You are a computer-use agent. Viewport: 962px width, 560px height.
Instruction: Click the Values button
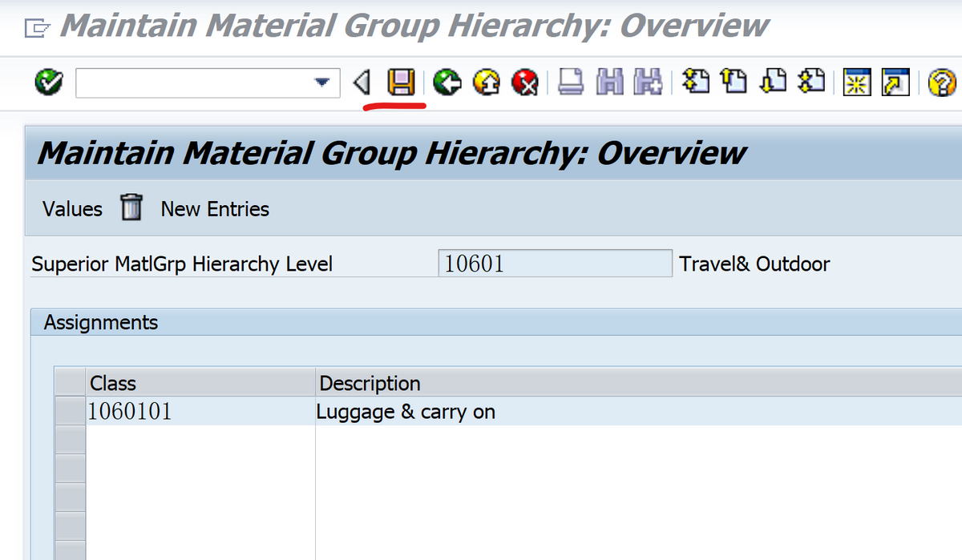coord(72,209)
